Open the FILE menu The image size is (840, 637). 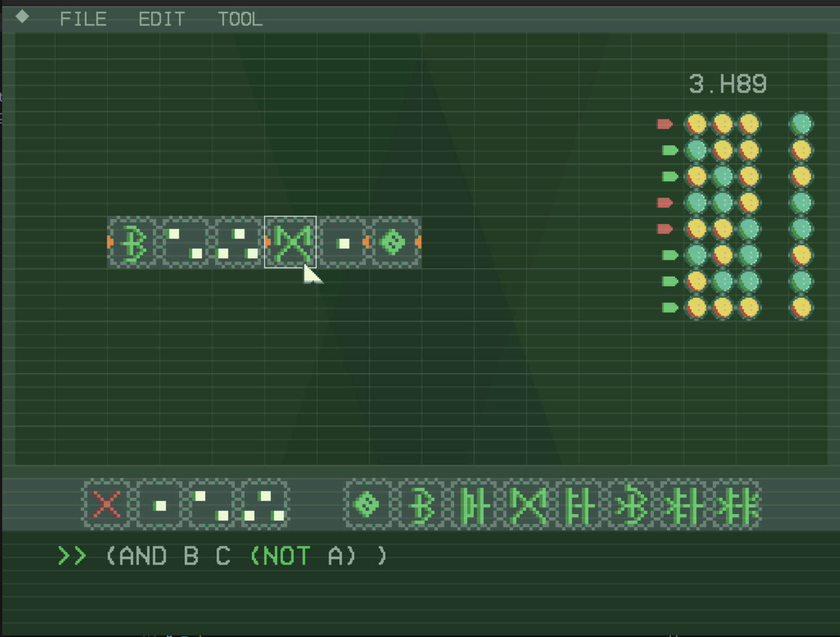pos(83,19)
